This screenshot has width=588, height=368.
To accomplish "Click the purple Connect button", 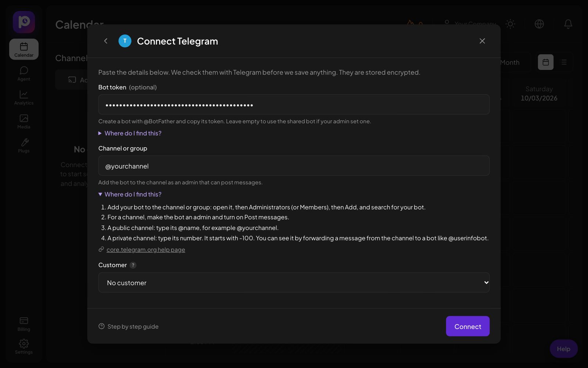I will pyautogui.click(x=467, y=326).
